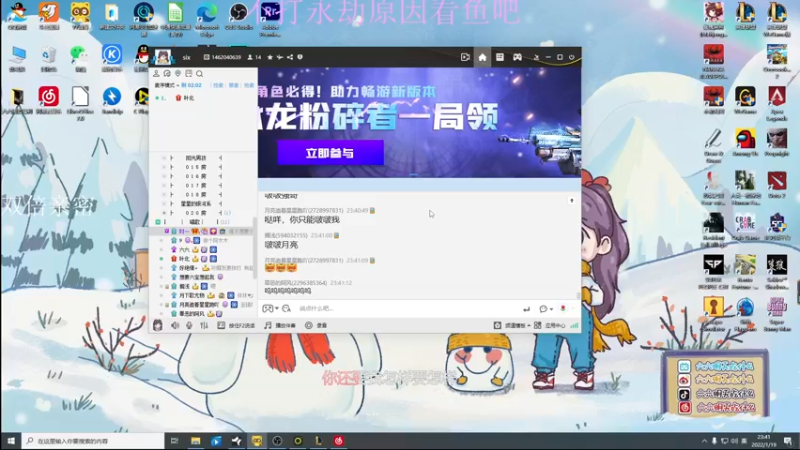The height and width of the screenshot is (450, 800).
Task: Click the search icon in left panel
Action: [199, 74]
